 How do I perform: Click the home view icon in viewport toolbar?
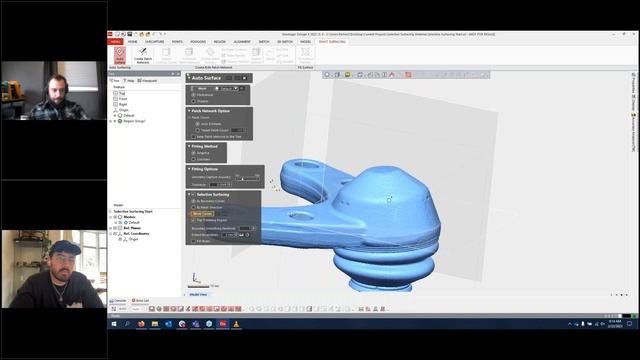pos(392,75)
